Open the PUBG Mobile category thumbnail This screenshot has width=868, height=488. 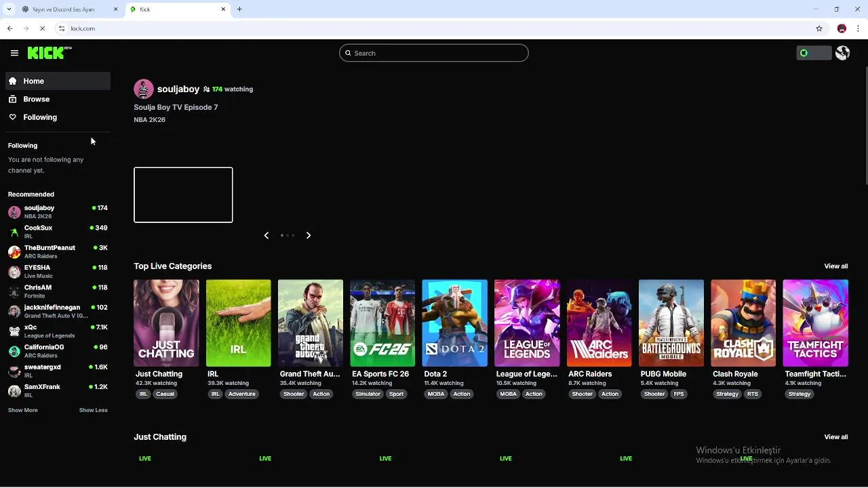click(x=671, y=323)
